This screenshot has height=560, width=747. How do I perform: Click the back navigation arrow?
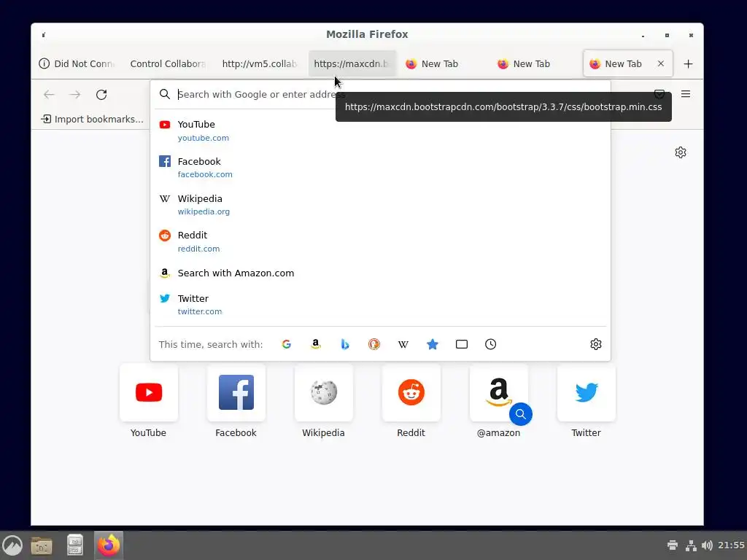pos(49,94)
